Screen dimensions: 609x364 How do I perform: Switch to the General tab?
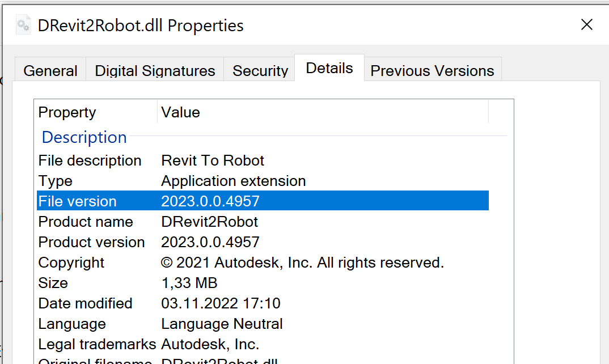click(x=50, y=71)
